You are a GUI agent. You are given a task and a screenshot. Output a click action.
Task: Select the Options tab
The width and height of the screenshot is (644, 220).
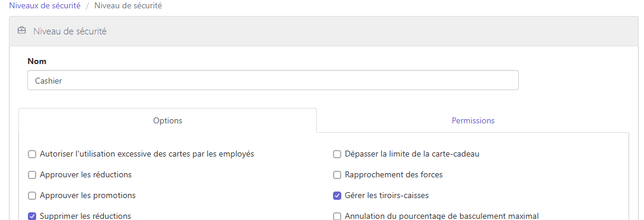click(167, 120)
